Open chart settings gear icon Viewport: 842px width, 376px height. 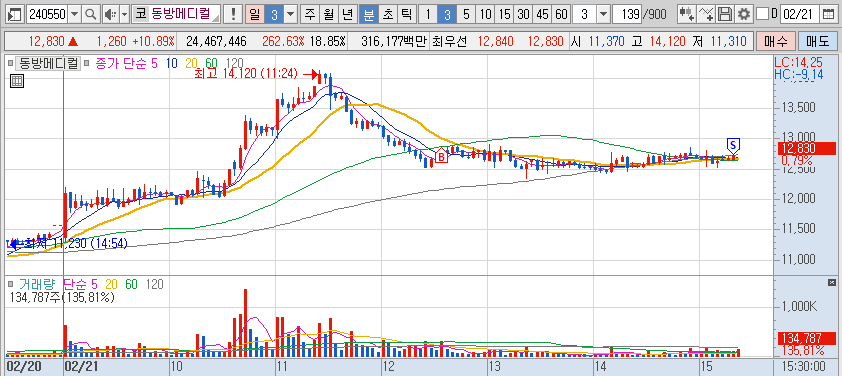[x=744, y=15]
